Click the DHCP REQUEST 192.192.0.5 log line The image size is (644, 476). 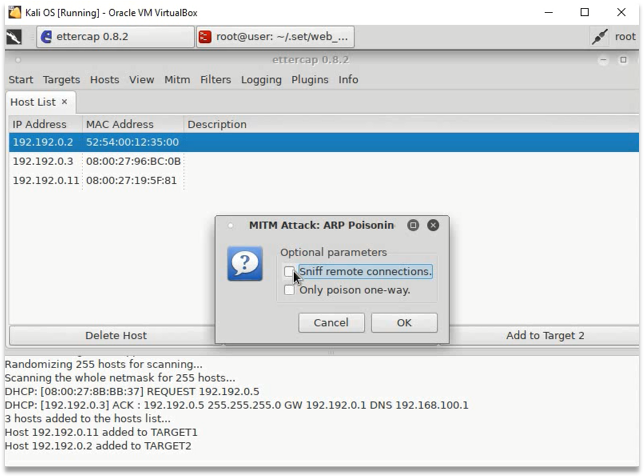tap(132, 391)
